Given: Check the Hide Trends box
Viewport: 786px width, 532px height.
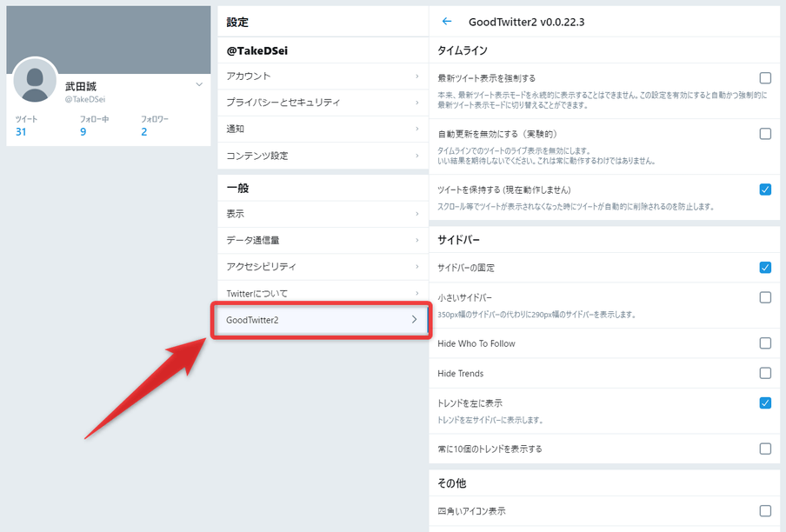Looking at the screenshot, I should pos(765,373).
